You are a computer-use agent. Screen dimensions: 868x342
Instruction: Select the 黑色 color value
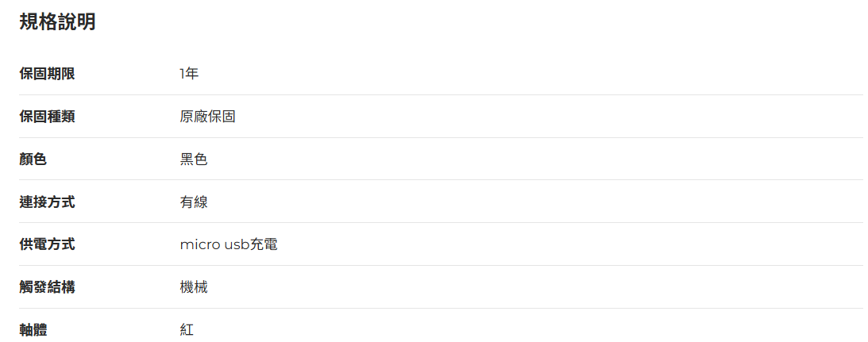tap(194, 159)
